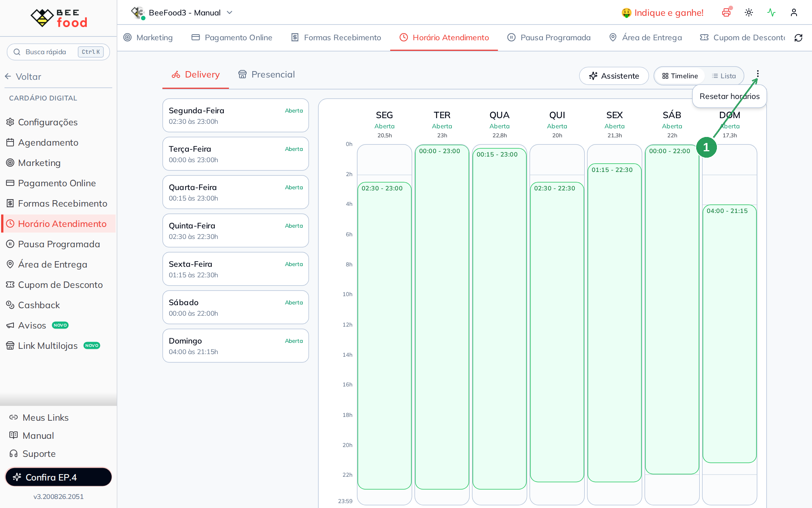
Task: Select QUA time block 00:15 - 23:00
Action: 500,319
